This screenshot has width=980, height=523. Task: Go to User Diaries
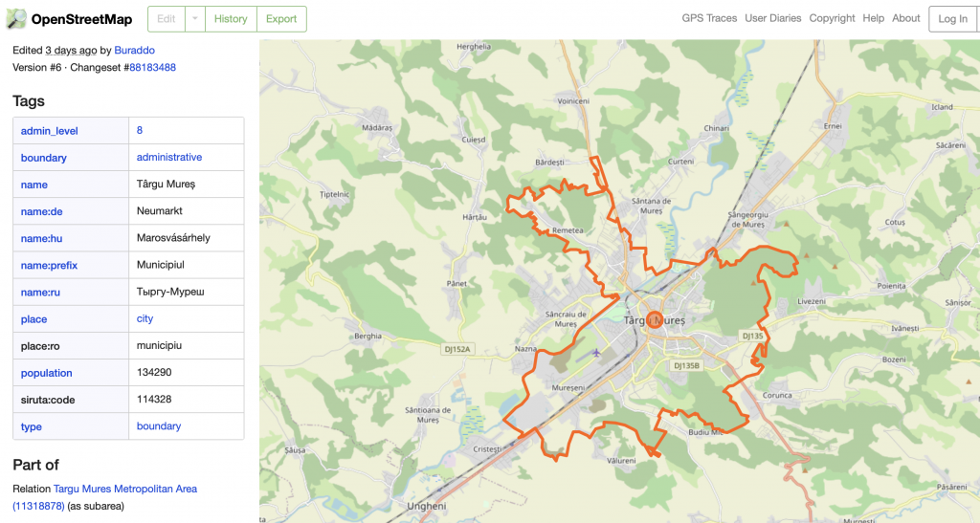[x=773, y=18]
